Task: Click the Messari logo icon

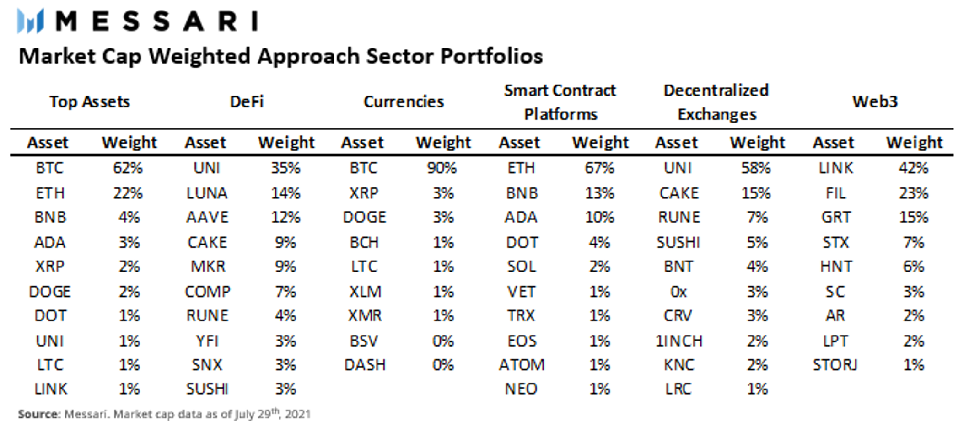Action: pyautogui.click(x=30, y=21)
